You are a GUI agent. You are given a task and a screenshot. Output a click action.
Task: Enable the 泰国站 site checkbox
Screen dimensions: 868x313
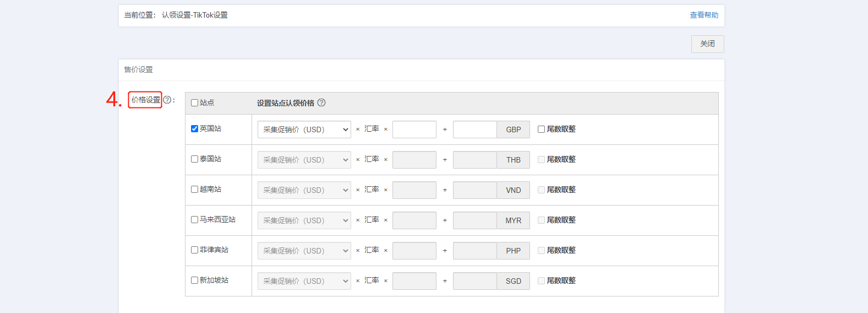pos(194,159)
